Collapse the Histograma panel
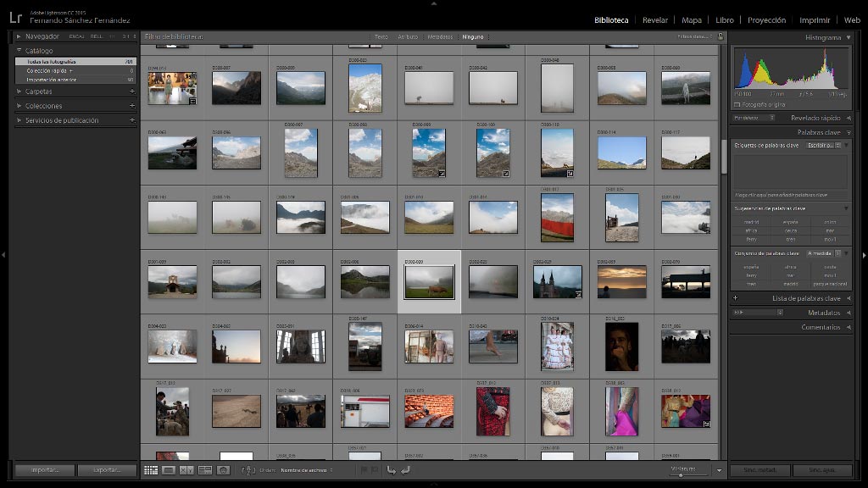Viewport: 868px width, 488px height. click(x=849, y=37)
